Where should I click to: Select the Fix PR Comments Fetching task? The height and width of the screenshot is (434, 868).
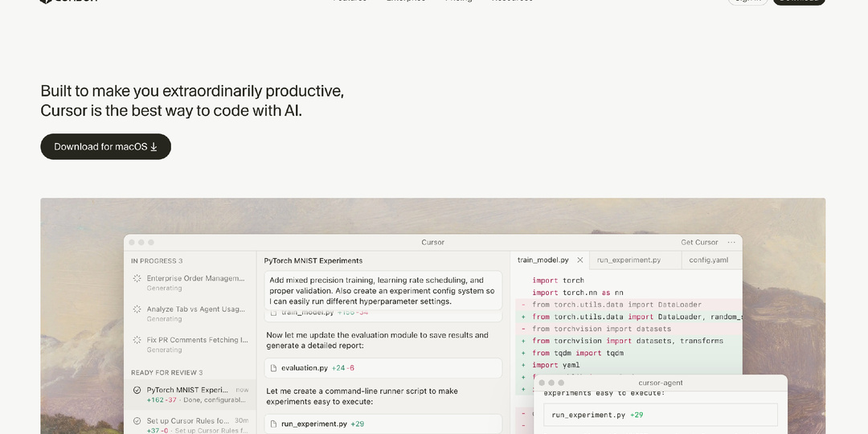pyautogui.click(x=190, y=344)
